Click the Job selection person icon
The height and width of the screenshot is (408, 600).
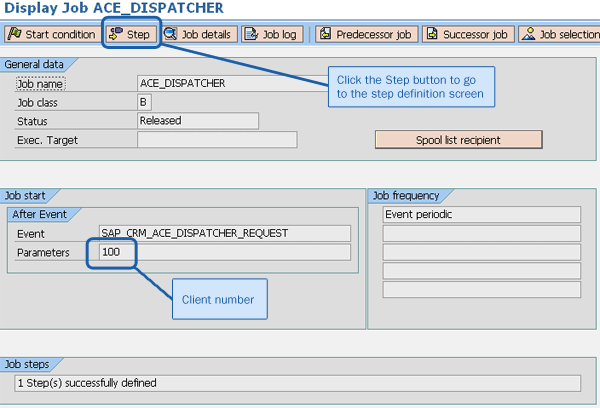(528, 34)
